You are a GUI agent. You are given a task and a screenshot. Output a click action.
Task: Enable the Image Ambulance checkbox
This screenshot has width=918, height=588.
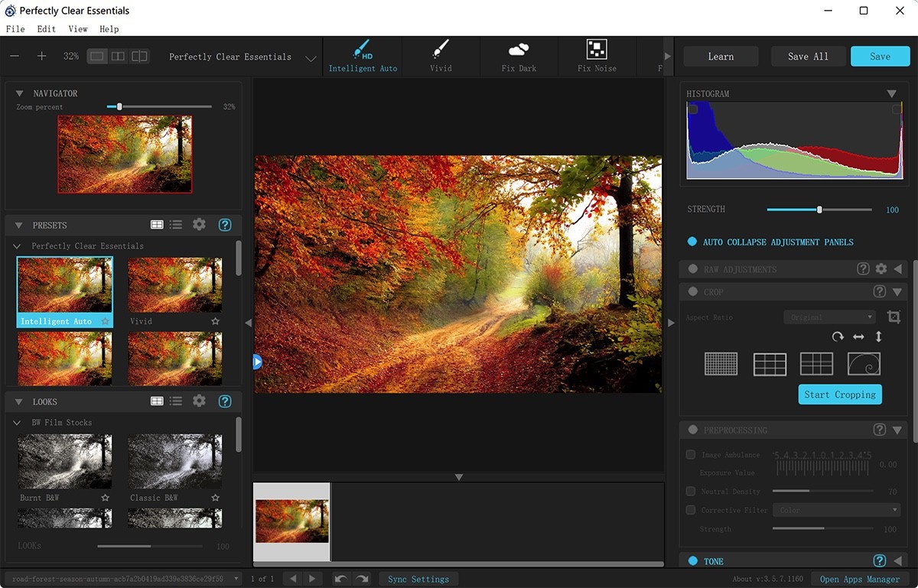[691, 455]
